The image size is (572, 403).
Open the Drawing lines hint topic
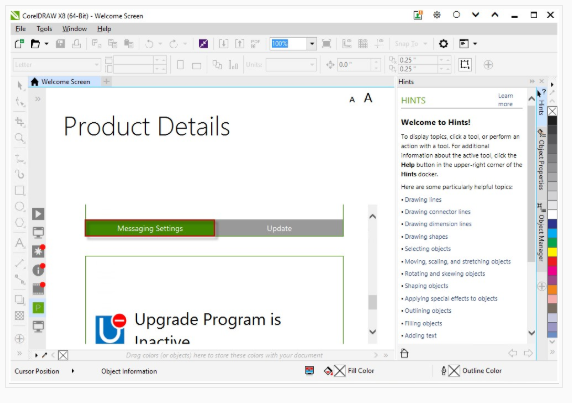423,199
